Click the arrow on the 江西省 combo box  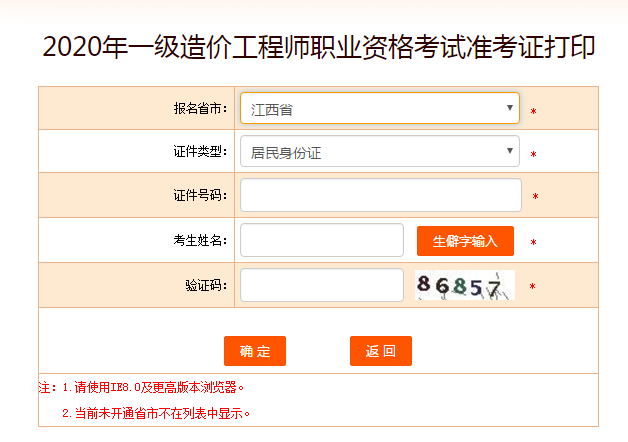[x=511, y=108]
